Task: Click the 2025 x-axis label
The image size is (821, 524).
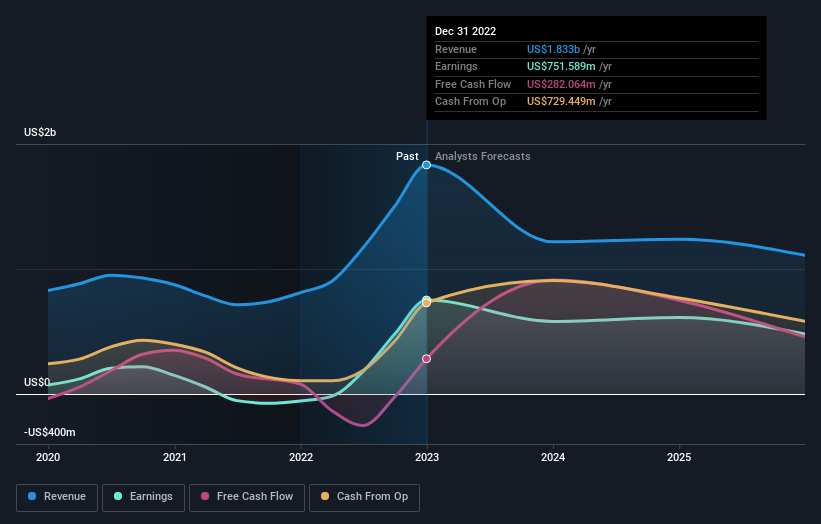Action: [679, 457]
